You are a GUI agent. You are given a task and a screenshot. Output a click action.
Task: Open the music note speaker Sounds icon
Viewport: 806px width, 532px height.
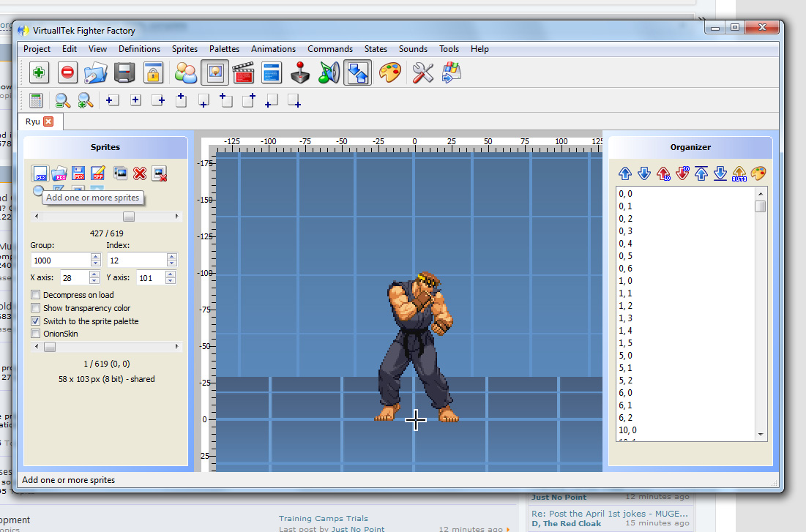tap(329, 72)
